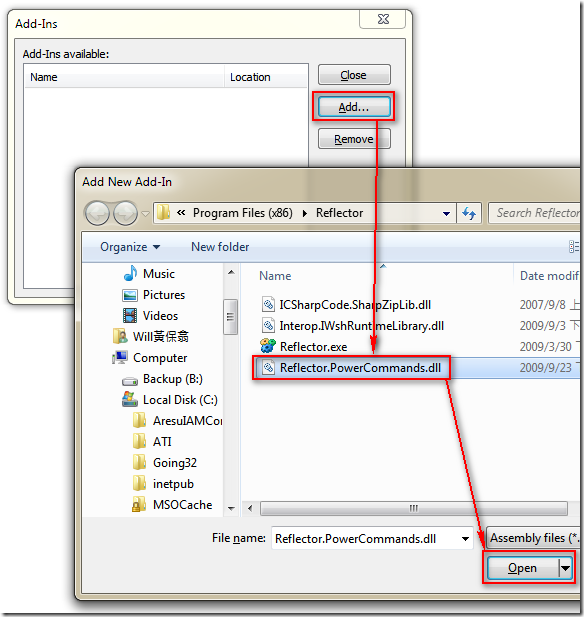Open the address bar history dropdown

click(x=446, y=213)
